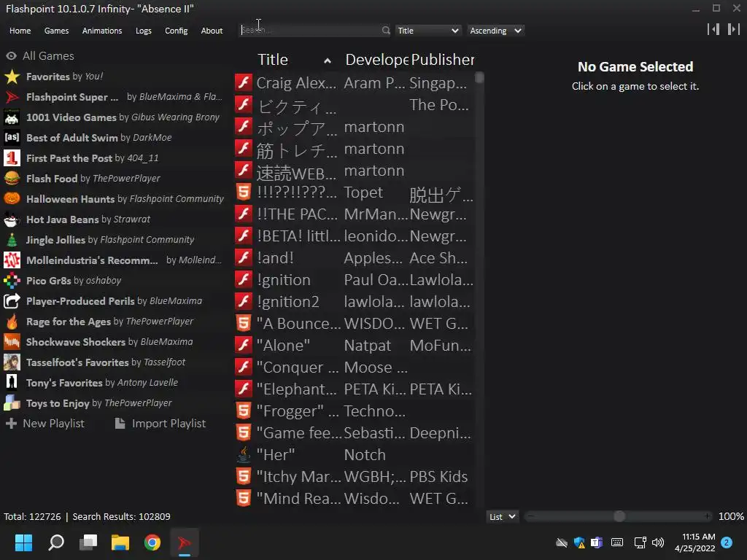Click the game list vertical scrollbar thumb
The height and width of the screenshot is (560, 747).
[480, 77]
